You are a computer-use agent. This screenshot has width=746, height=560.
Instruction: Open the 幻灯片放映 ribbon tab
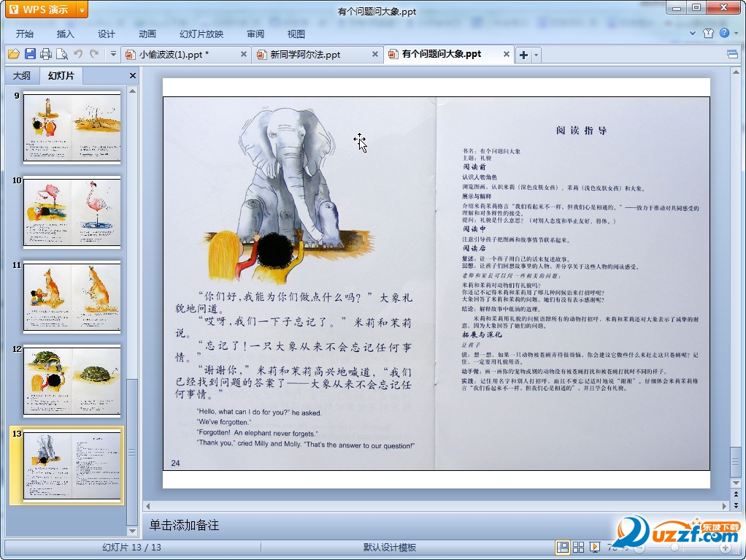[201, 34]
